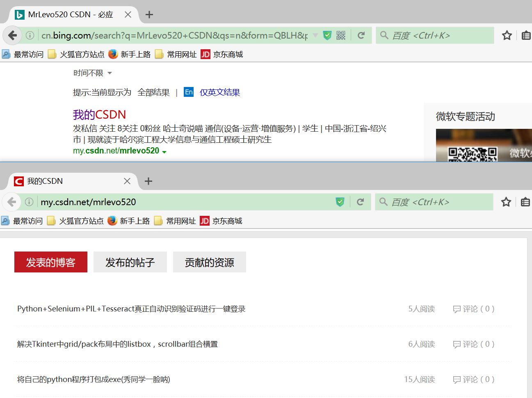Open history dropdown arrow in Bing address bar
Screen dimensions: 532x398
(315, 35)
